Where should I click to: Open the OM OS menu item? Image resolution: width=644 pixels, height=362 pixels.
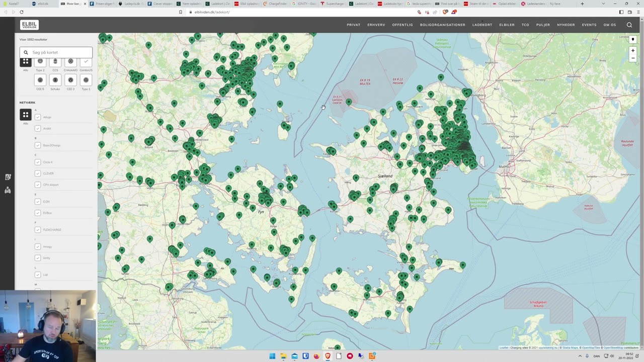click(610, 25)
